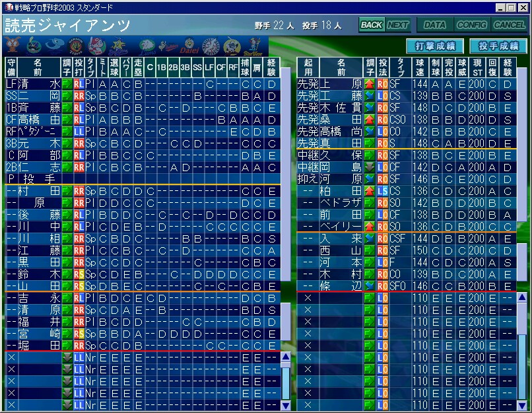
Task: Click red up condition arrow for pitcher 上原
Action: point(369,85)
